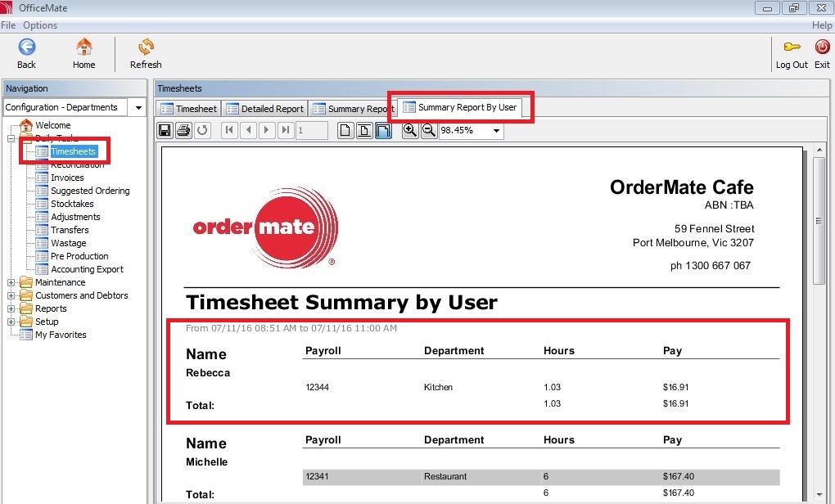Select the single page view icon
The height and width of the screenshot is (504, 835).
pyautogui.click(x=345, y=130)
